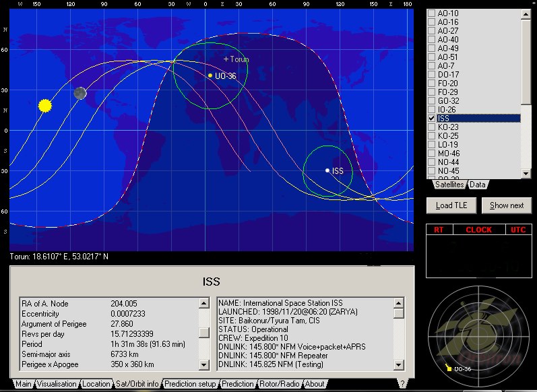Open the Visualisation tab
537x392 pixels.
click(x=57, y=384)
